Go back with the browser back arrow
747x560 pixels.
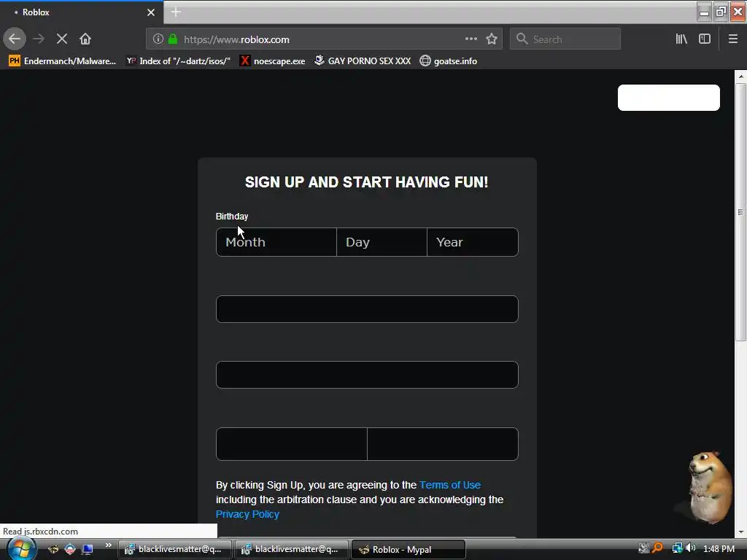[x=15, y=39]
